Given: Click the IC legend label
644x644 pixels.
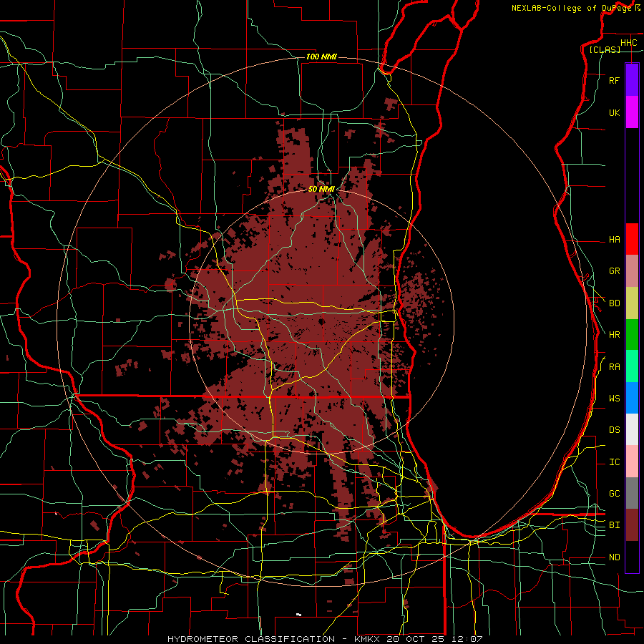Looking at the screenshot, I should pyautogui.click(x=614, y=462).
